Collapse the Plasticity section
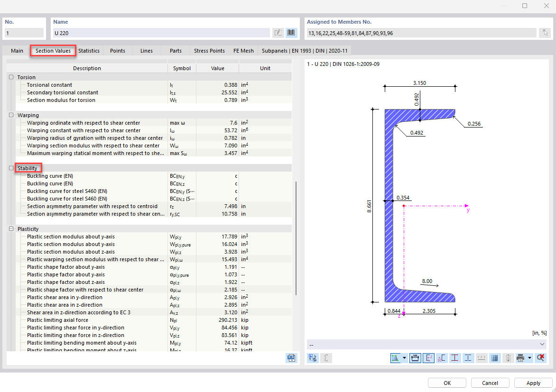 (x=11, y=228)
